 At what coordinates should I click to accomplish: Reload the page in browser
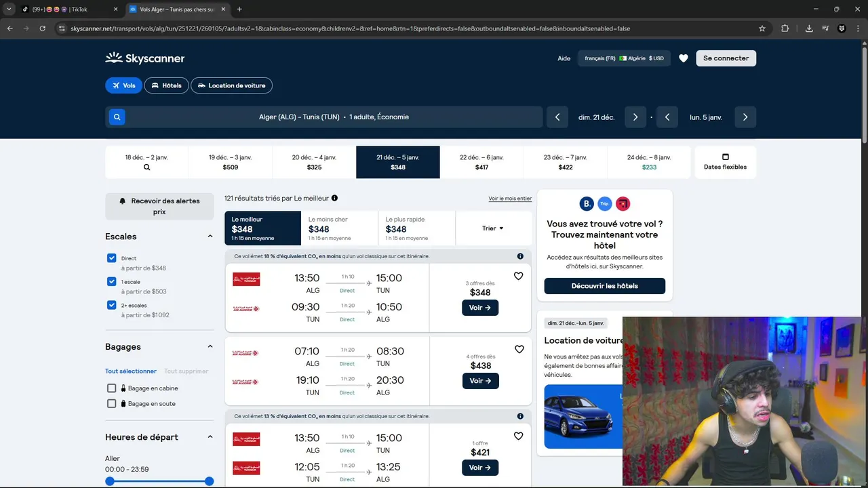42,28
